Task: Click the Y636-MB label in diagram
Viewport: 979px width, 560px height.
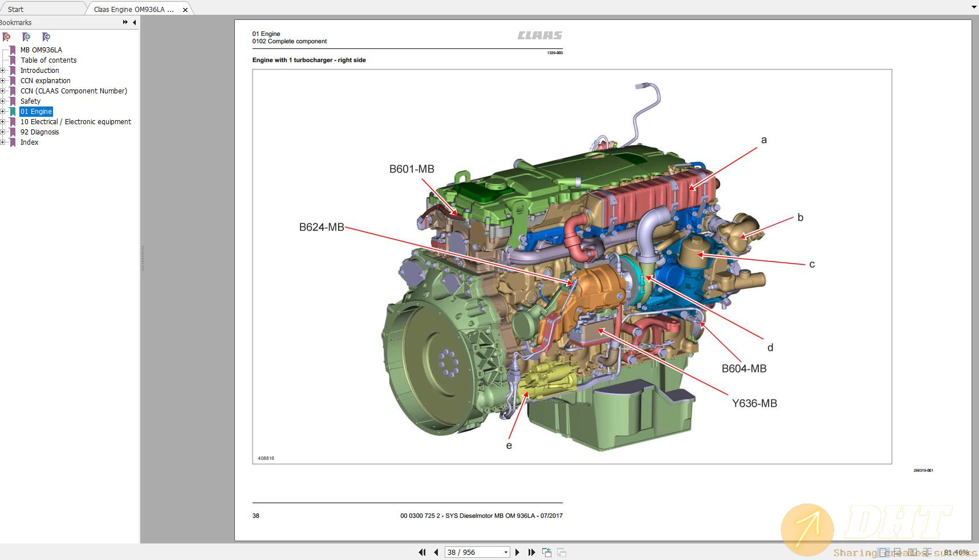Action: point(754,403)
